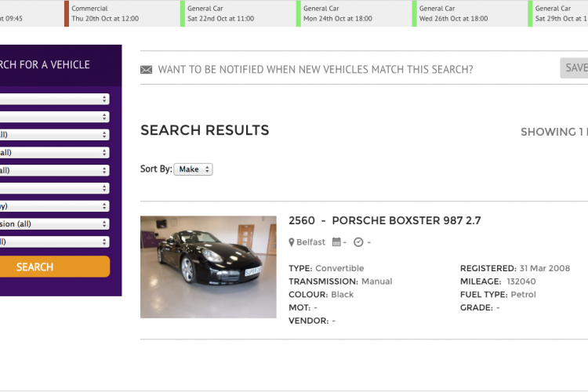Click the Manual transmission value

pyautogui.click(x=376, y=281)
